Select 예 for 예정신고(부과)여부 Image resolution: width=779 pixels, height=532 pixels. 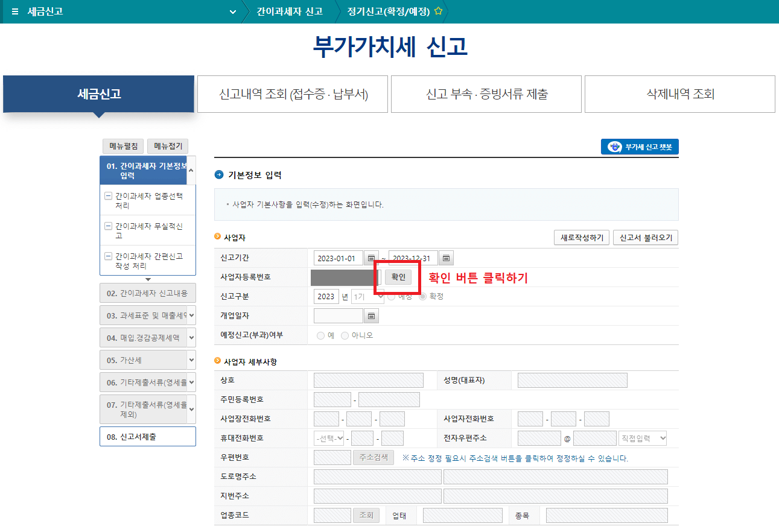320,337
